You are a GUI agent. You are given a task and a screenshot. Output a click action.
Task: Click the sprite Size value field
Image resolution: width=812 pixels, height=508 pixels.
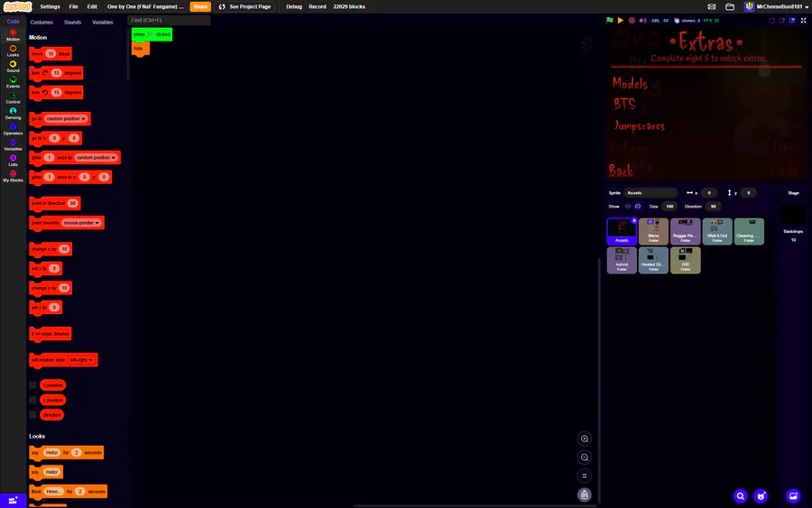pyautogui.click(x=669, y=206)
